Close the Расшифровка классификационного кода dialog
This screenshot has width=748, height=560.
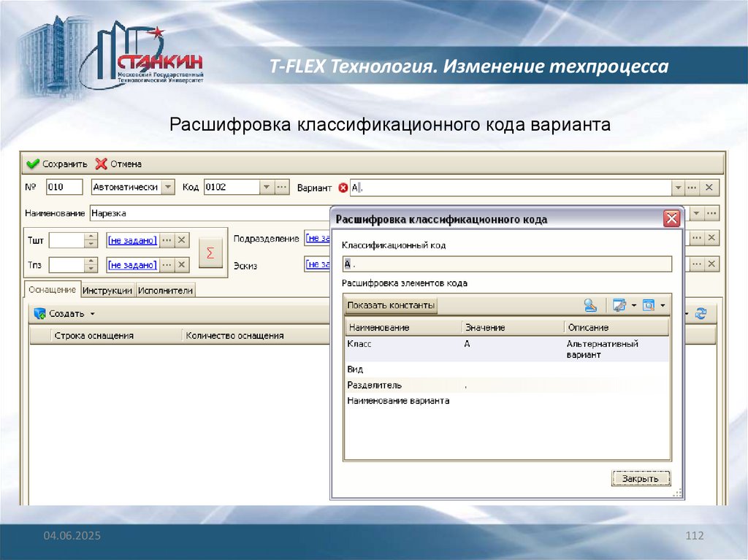[672, 219]
